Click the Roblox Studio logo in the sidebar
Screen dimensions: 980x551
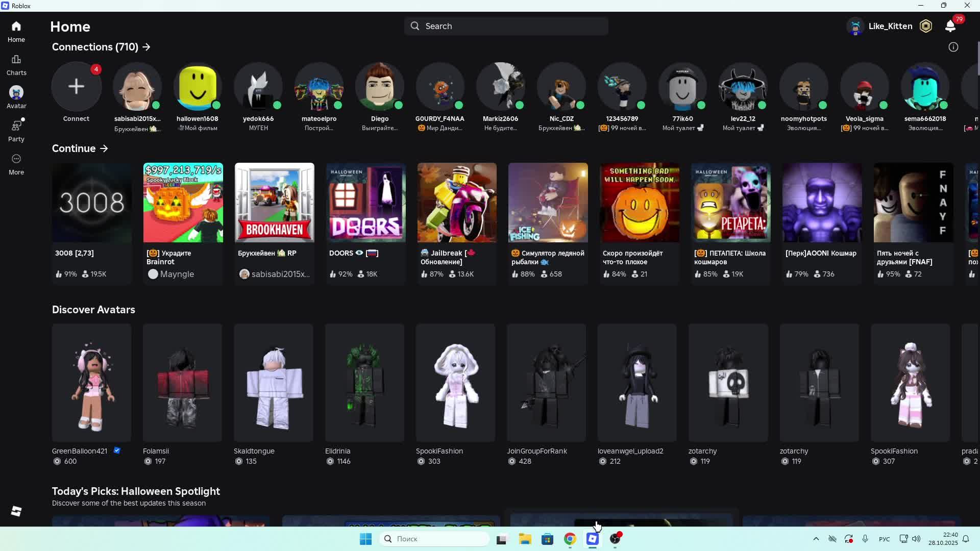click(16, 511)
